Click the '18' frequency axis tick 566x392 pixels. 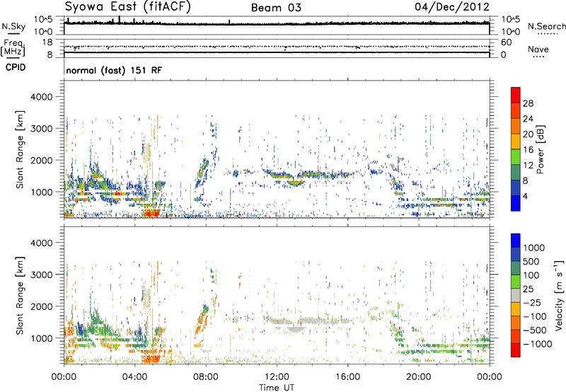click(47, 42)
